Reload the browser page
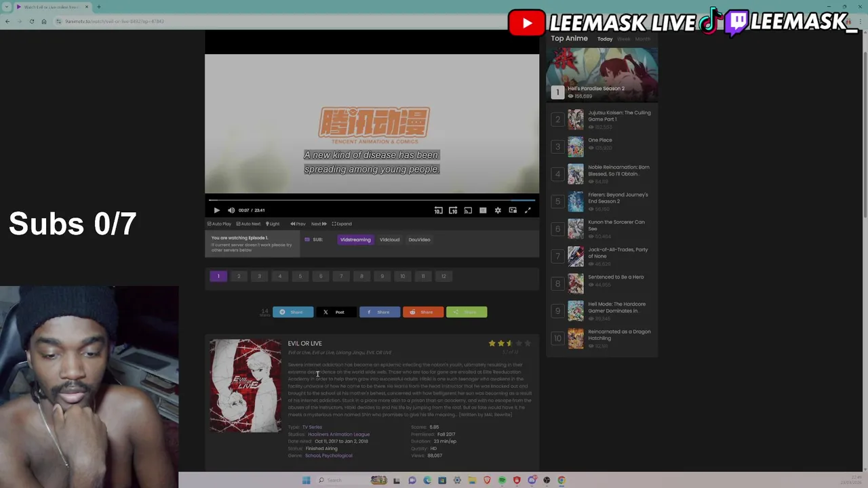Viewport: 868px width, 488px height. [x=31, y=21]
